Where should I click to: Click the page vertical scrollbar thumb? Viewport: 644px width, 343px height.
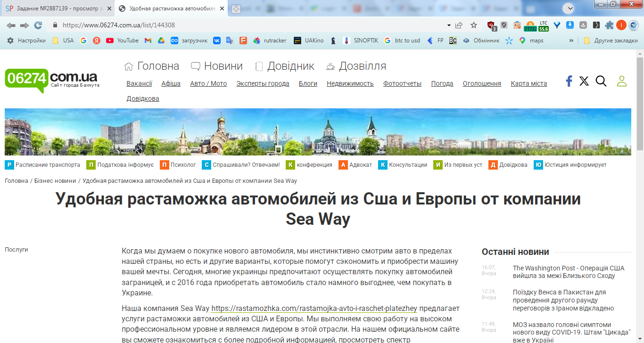(640, 104)
